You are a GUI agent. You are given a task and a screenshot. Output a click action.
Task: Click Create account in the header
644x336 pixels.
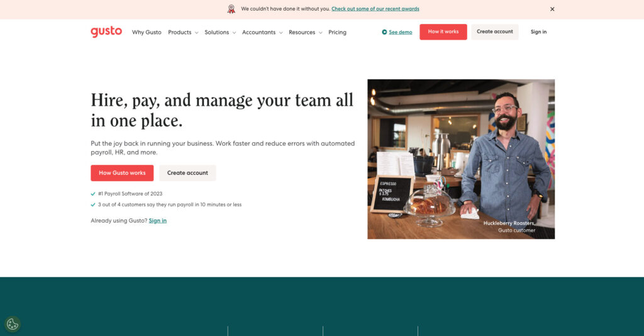tap(494, 31)
